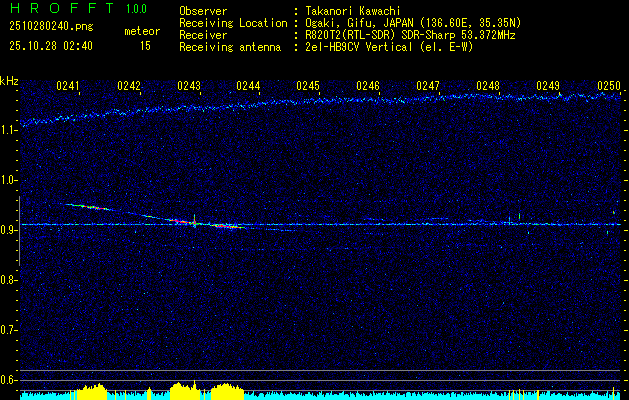The height and width of the screenshot is (400, 629).
Task: Click the meteor count value 15
Action: pyautogui.click(x=145, y=46)
